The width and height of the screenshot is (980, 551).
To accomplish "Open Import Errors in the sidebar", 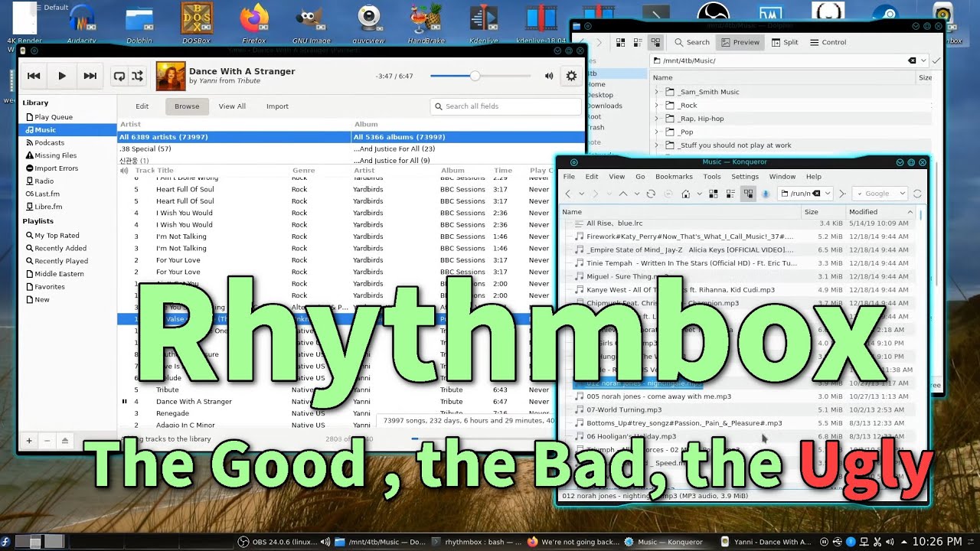I will click(67, 168).
